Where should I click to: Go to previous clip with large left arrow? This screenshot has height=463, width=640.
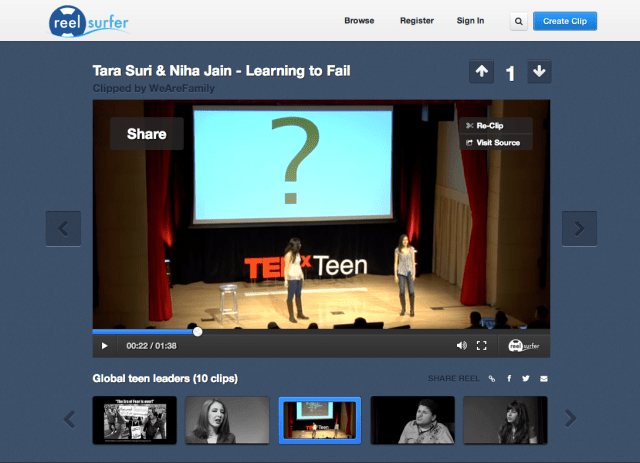click(63, 229)
